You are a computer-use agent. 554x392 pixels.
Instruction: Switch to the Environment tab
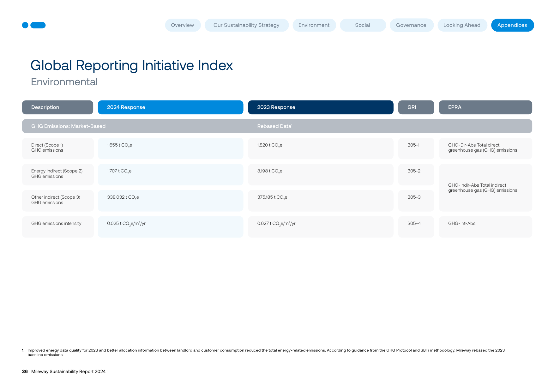pos(314,25)
